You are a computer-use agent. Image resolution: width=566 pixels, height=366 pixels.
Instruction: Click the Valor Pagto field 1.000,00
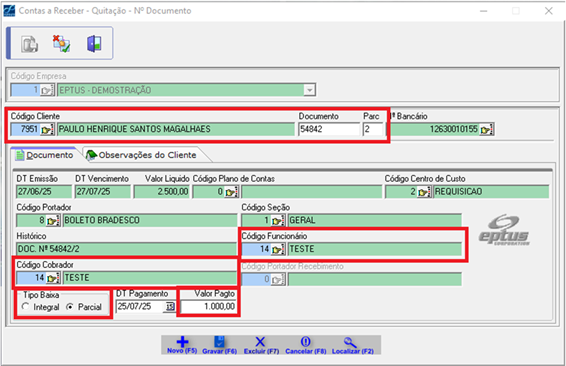pos(208,306)
